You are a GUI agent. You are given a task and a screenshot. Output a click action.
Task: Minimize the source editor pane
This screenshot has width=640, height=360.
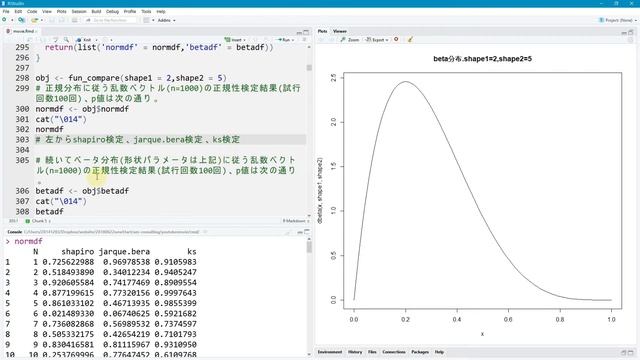tap(299, 32)
